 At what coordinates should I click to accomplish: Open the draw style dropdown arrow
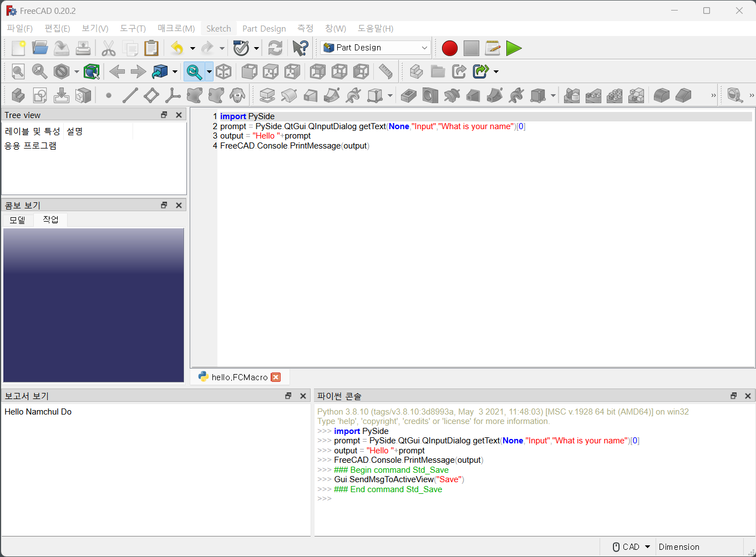(77, 71)
